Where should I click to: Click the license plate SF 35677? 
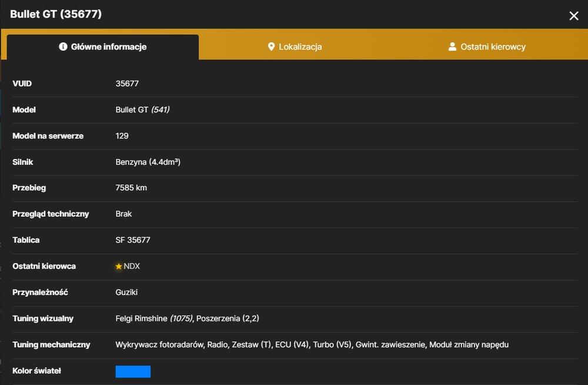coord(133,240)
